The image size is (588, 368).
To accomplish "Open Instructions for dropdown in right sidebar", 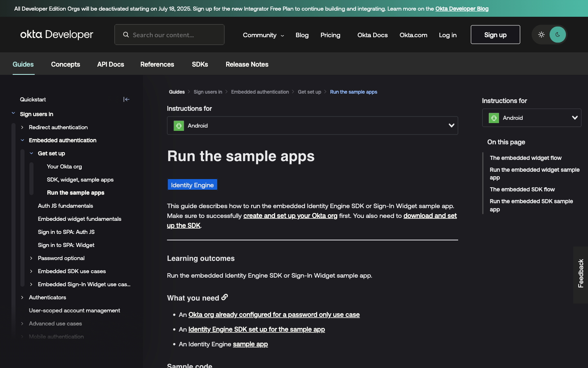I will coord(532,118).
